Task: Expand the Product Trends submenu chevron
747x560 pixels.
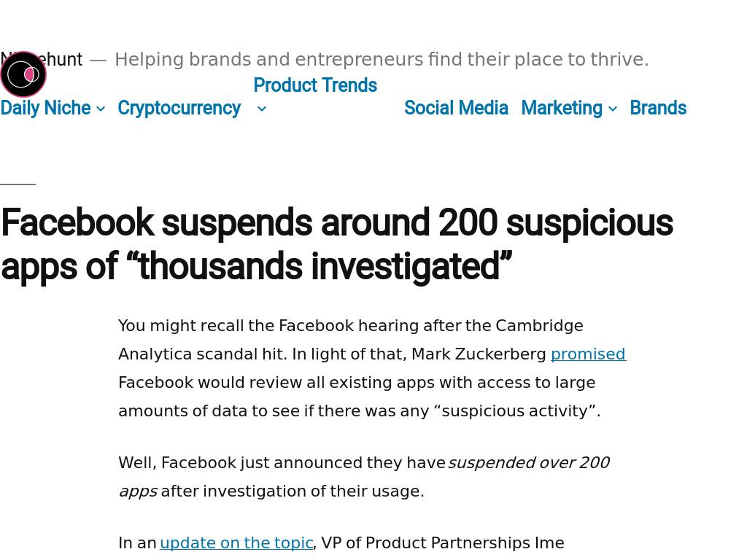Action: coord(262,109)
